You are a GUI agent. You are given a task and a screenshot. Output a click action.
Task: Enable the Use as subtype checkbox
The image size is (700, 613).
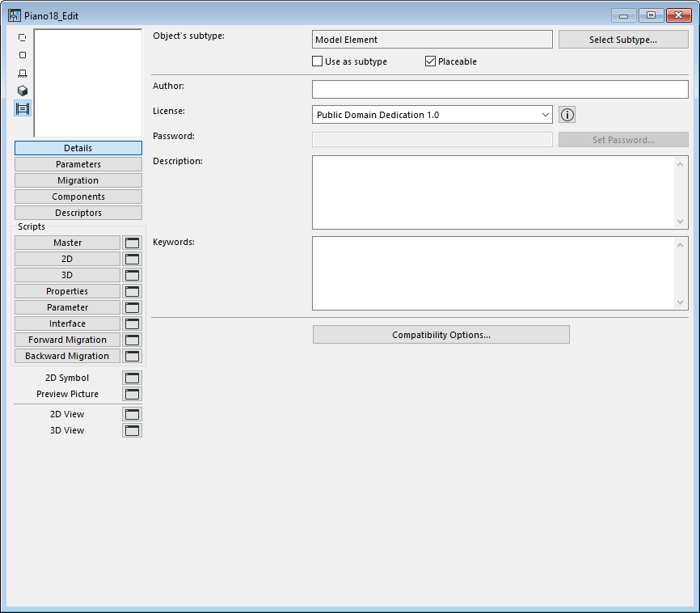tap(318, 61)
